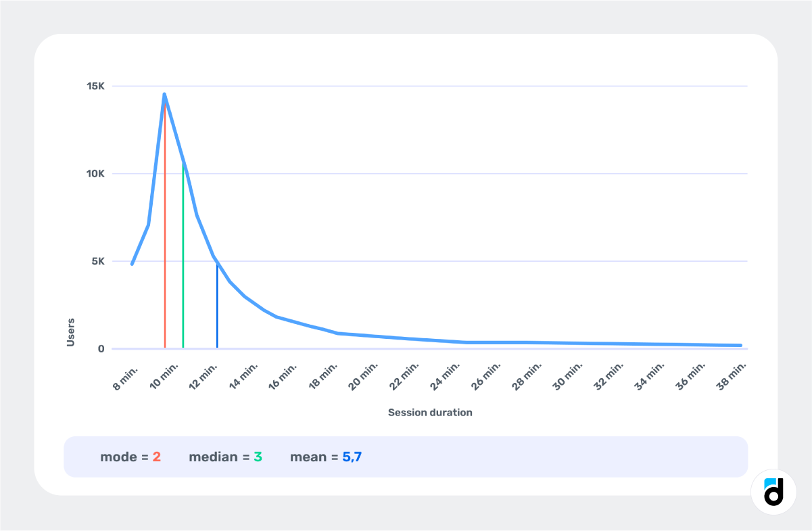Click the devtodev logo icon

point(773,492)
